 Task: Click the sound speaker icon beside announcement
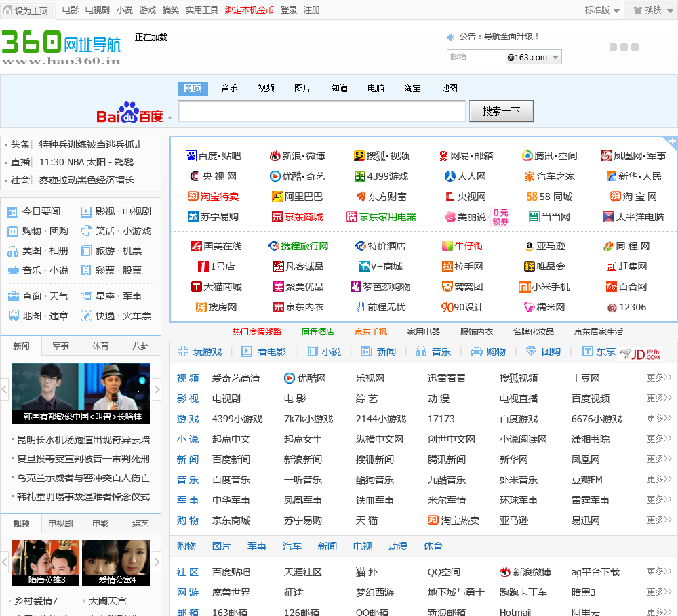[x=450, y=37]
